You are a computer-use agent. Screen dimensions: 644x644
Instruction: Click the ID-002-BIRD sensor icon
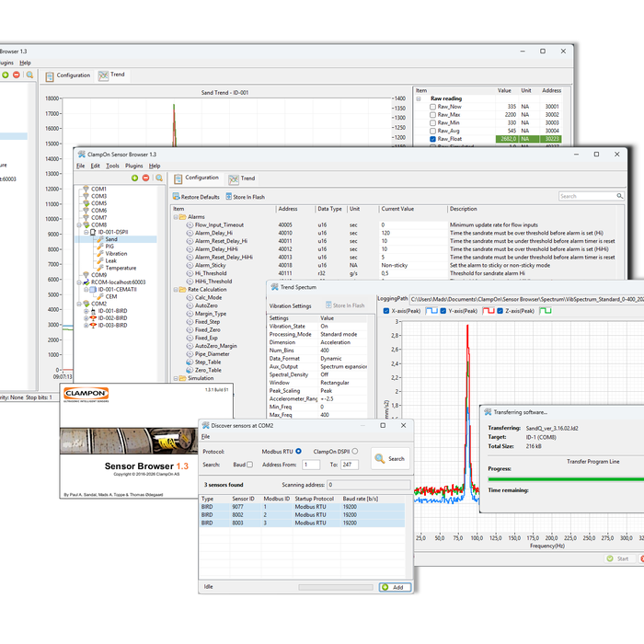93,318
